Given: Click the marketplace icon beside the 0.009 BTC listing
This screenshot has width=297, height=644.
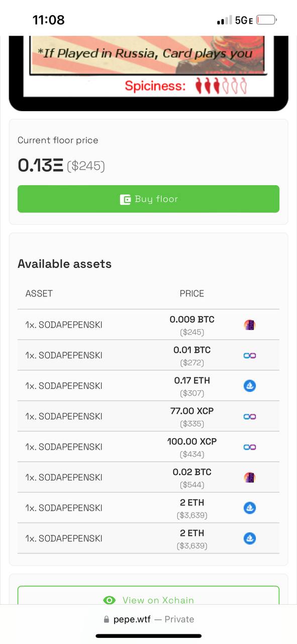Looking at the screenshot, I should 250,325.
